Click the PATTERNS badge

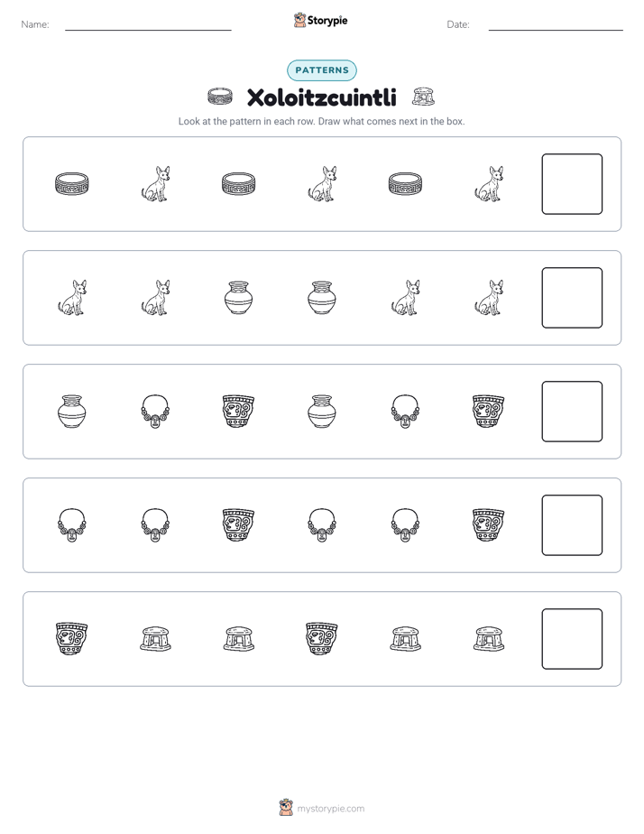[x=322, y=70]
